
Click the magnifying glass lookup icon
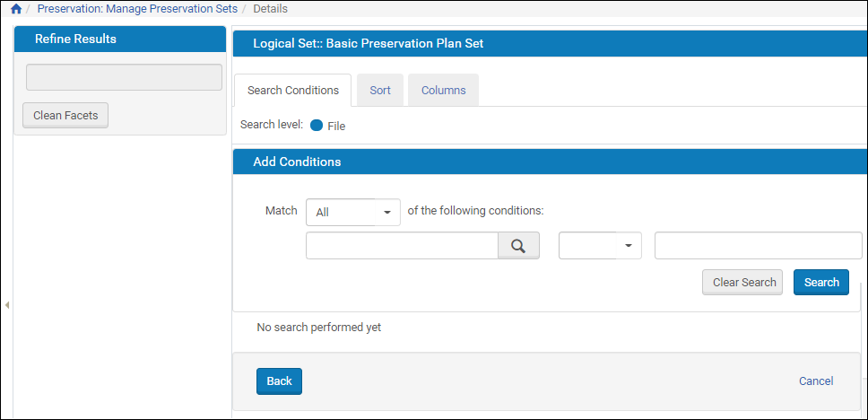tap(519, 246)
